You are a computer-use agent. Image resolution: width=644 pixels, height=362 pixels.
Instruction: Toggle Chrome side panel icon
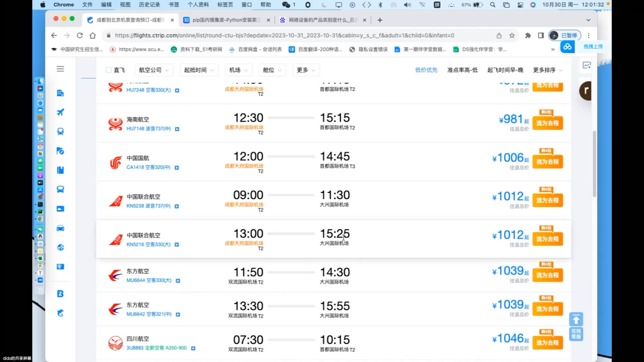541,35
